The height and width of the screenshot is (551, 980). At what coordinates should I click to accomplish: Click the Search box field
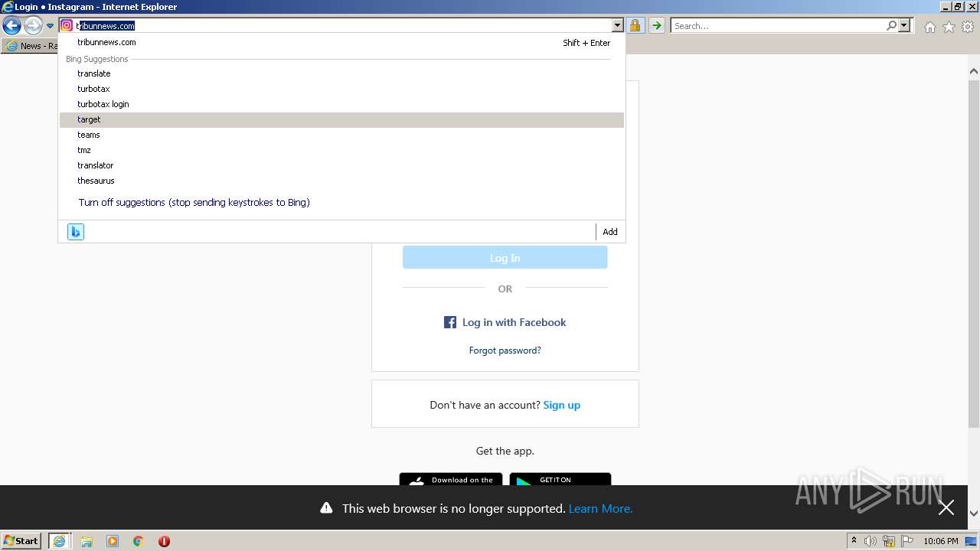[x=778, y=25]
